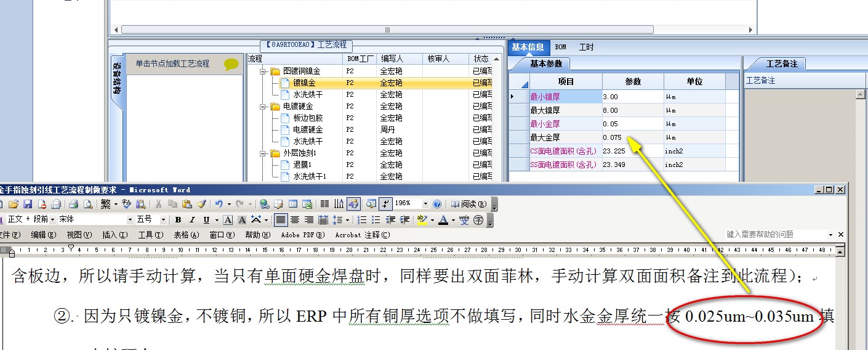Open the Columns layout icon
This screenshot has width=868, height=350.
(325, 204)
